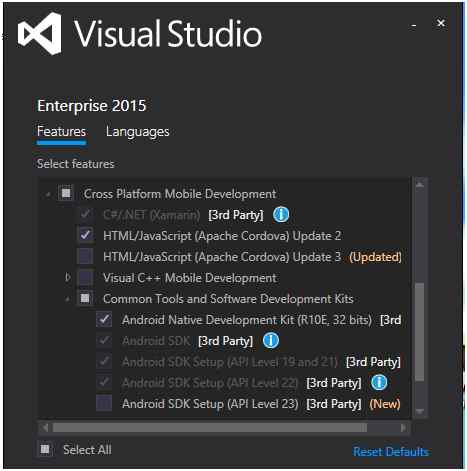Toggle C#/.NET (Xamarin) checkbox
This screenshot has width=467, height=471.
point(85,214)
